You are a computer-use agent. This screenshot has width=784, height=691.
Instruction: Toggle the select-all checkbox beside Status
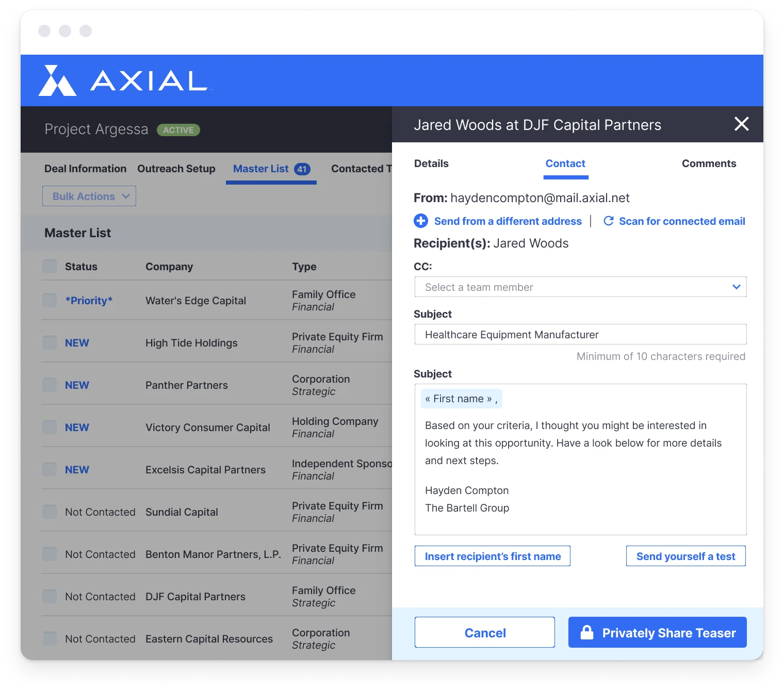point(50,267)
